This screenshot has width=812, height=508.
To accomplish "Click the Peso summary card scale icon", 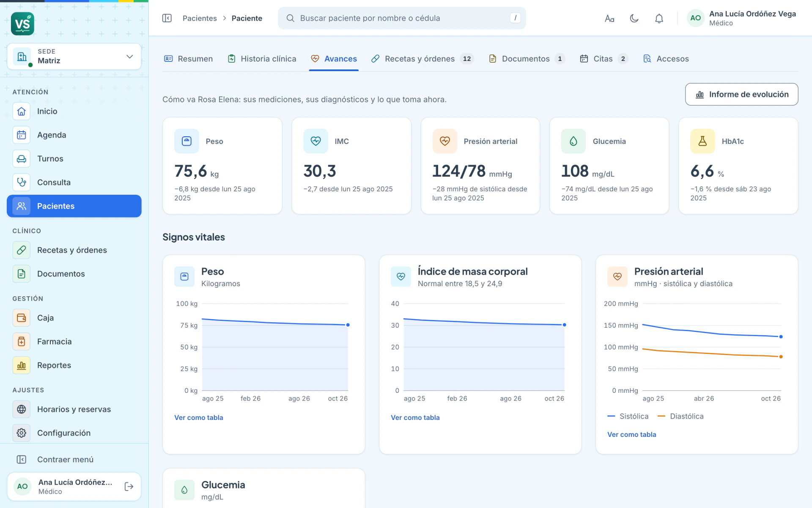I will pos(187,141).
